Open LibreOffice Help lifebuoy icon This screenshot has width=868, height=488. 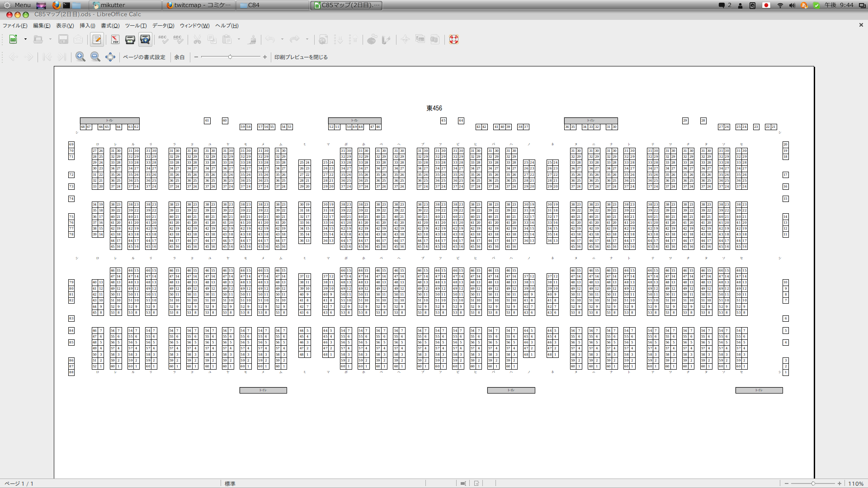(x=454, y=40)
